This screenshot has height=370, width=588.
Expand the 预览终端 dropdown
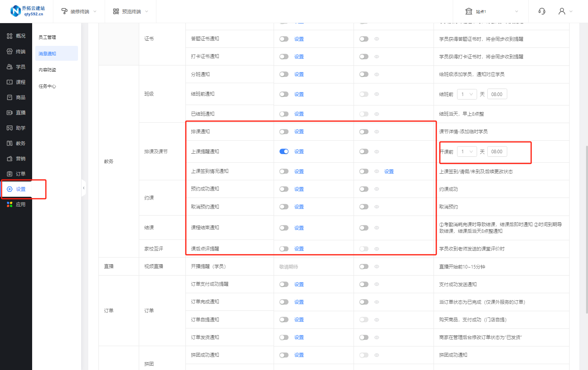click(147, 11)
